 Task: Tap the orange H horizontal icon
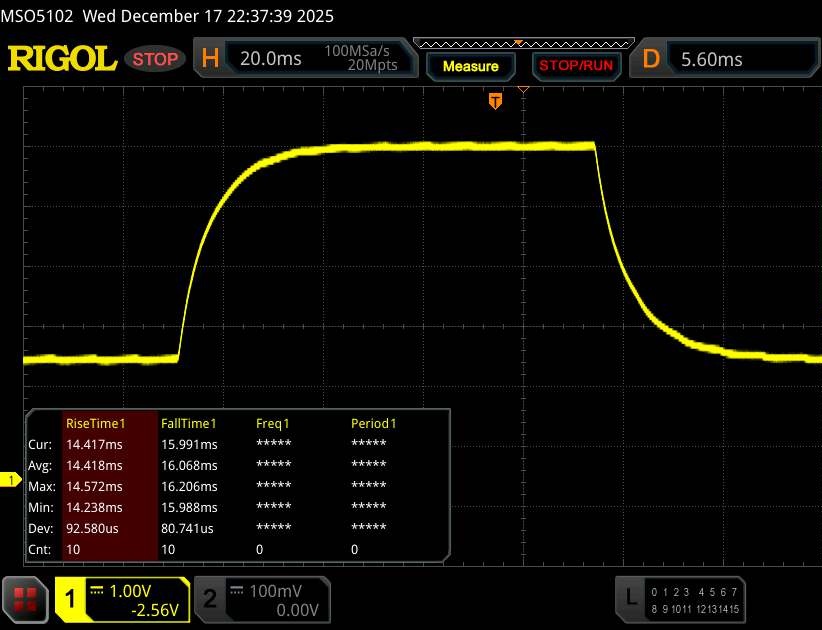pos(210,59)
